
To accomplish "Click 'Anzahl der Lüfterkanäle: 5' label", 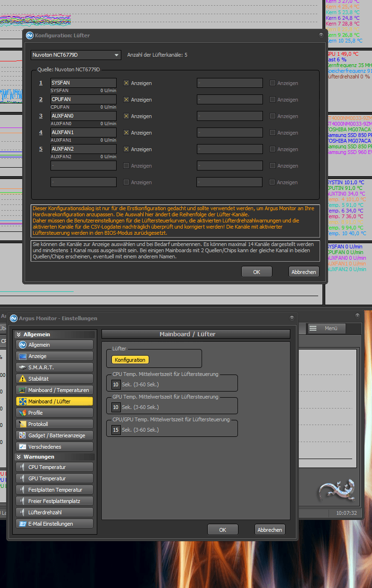I will click(x=157, y=55).
